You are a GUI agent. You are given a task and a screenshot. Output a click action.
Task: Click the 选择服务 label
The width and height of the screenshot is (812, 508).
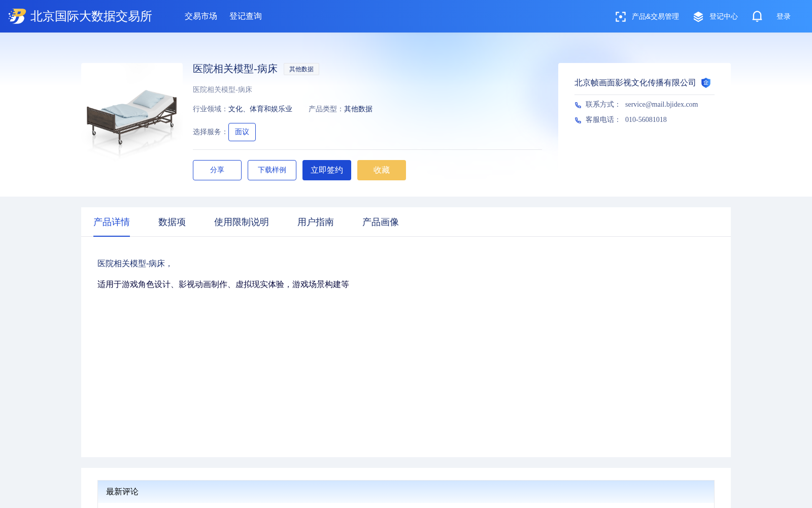[210, 132]
